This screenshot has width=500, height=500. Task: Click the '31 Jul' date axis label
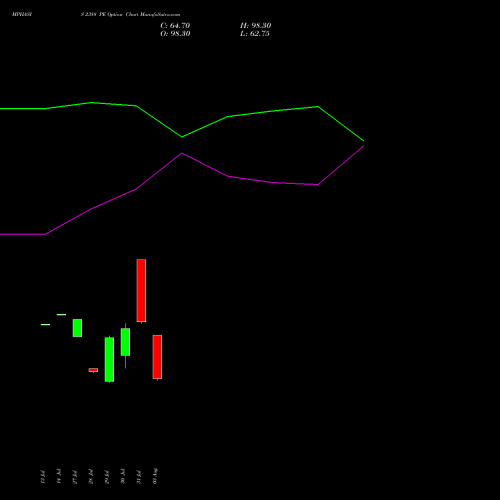(x=139, y=477)
